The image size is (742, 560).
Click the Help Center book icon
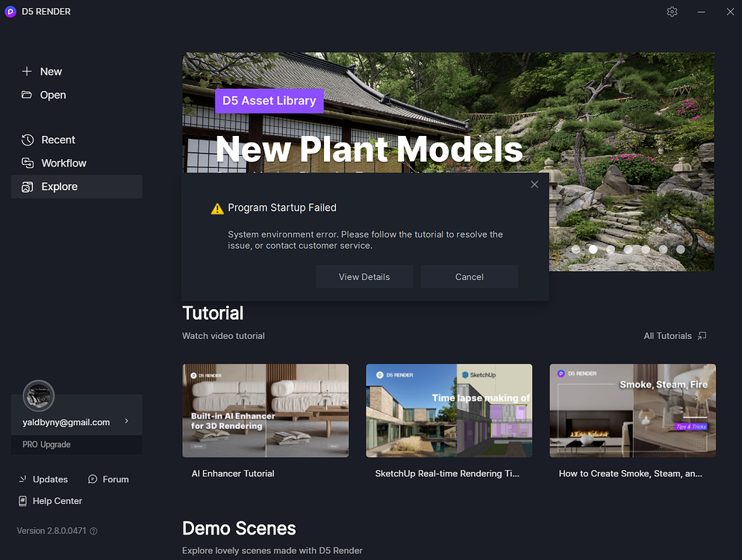[x=22, y=501]
